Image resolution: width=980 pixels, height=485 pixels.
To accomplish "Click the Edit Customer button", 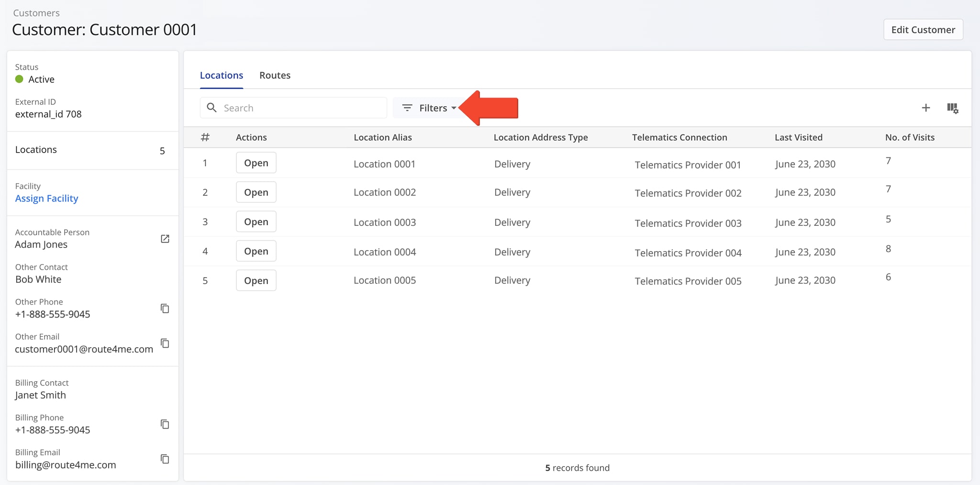I will [x=923, y=29].
